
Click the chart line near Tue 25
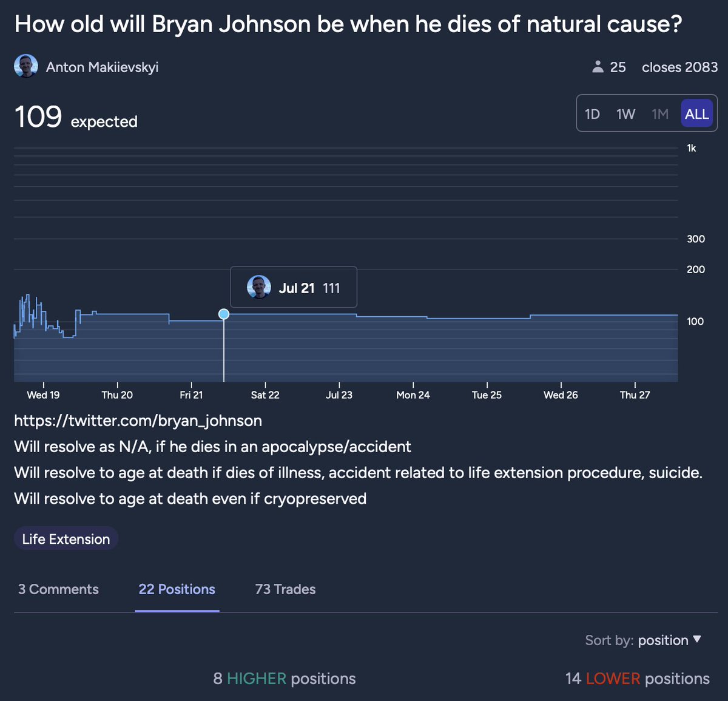coord(487,318)
